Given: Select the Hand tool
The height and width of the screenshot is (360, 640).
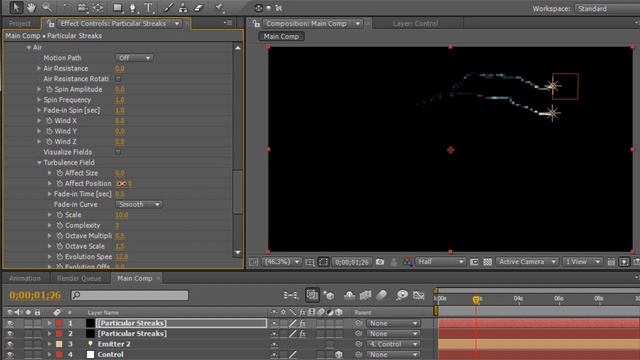Looking at the screenshot, I should (31, 7).
